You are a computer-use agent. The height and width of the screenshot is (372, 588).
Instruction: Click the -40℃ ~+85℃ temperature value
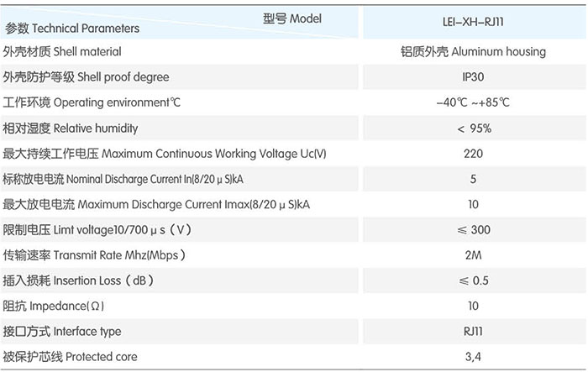(473, 102)
